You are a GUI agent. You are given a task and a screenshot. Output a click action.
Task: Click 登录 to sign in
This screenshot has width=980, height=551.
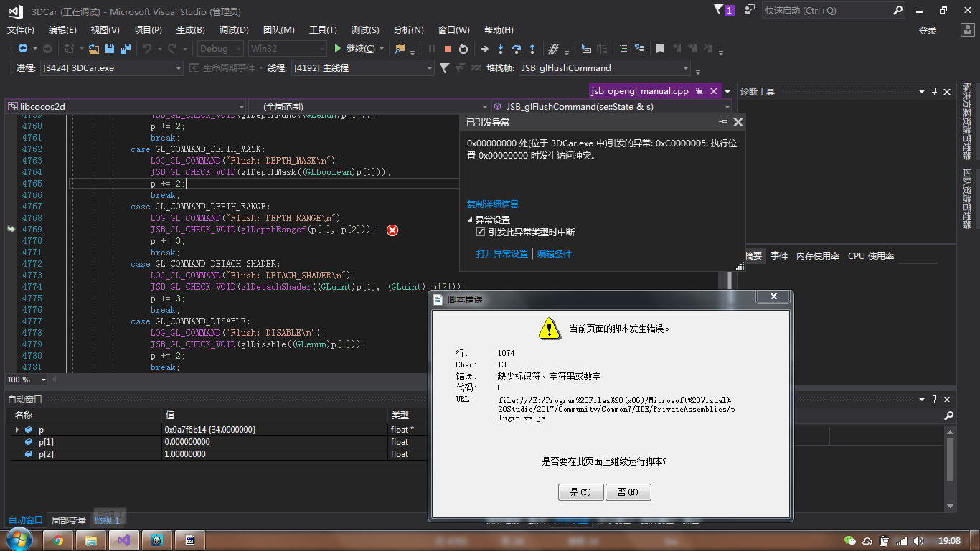pyautogui.click(x=928, y=30)
